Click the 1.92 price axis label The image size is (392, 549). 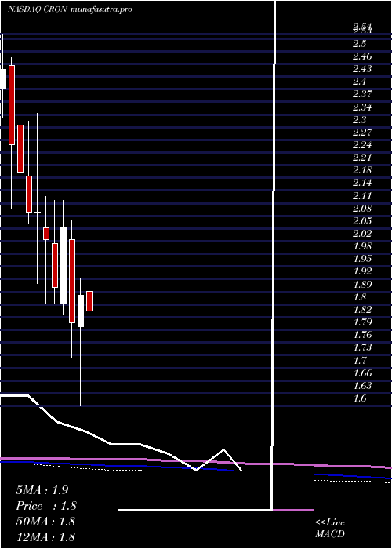coord(362,271)
